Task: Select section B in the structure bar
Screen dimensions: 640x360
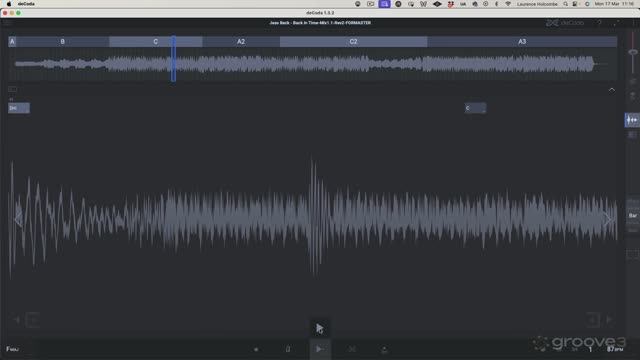Action: pos(62,42)
